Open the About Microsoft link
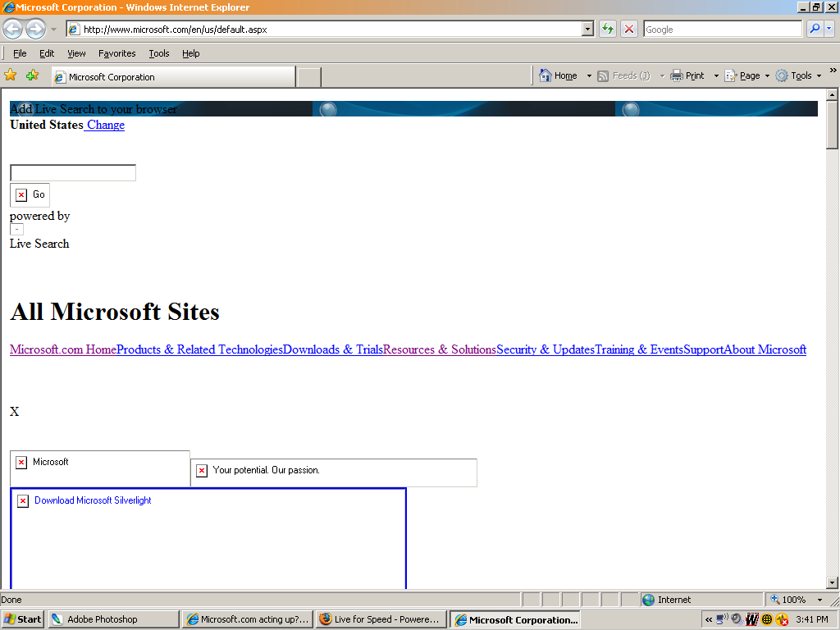The width and height of the screenshot is (840, 630). click(x=765, y=349)
